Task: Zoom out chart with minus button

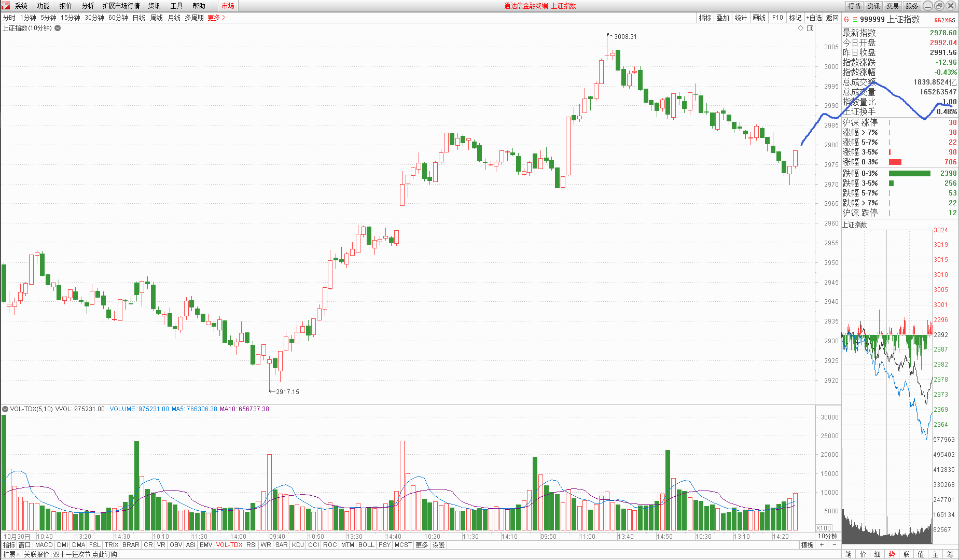Action: pos(834,545)
